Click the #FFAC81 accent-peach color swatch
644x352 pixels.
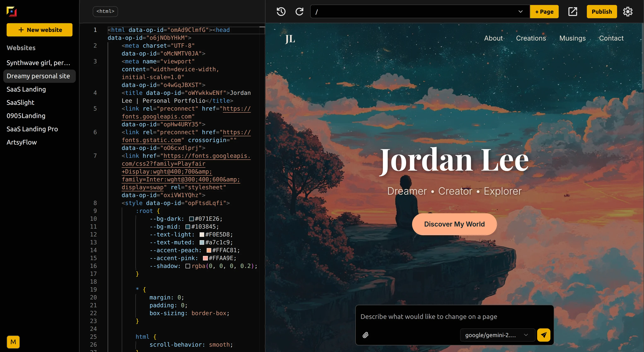[209, 250]
